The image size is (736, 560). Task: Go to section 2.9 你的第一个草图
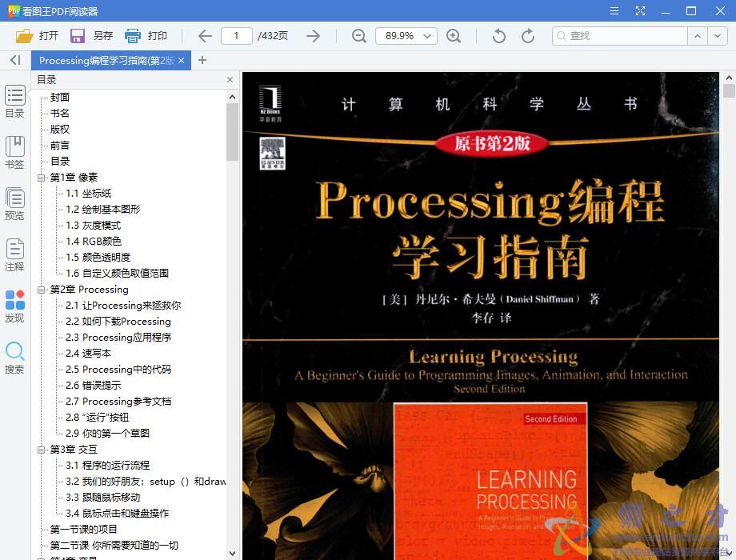pyautogui.click(x=107, y=434)
